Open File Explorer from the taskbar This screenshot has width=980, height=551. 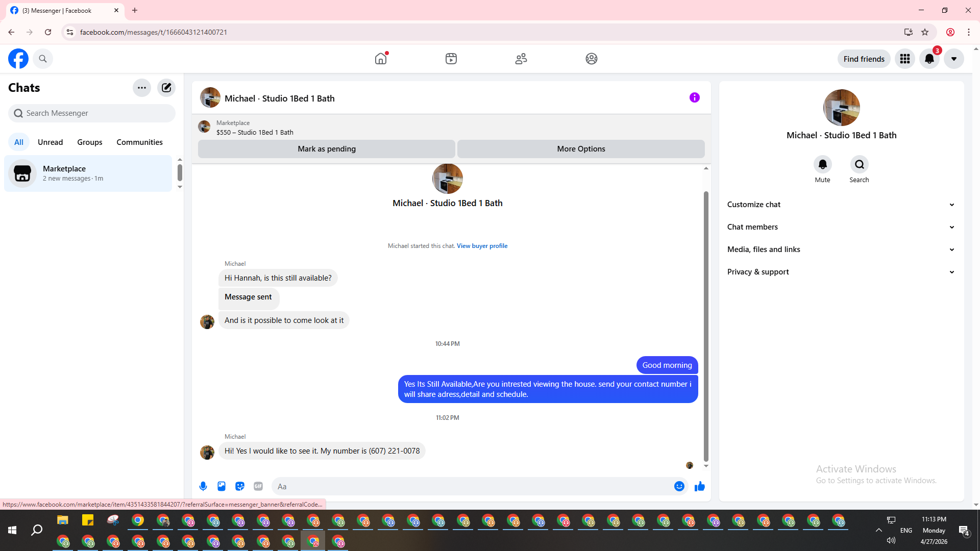click(x=63, y=520)
